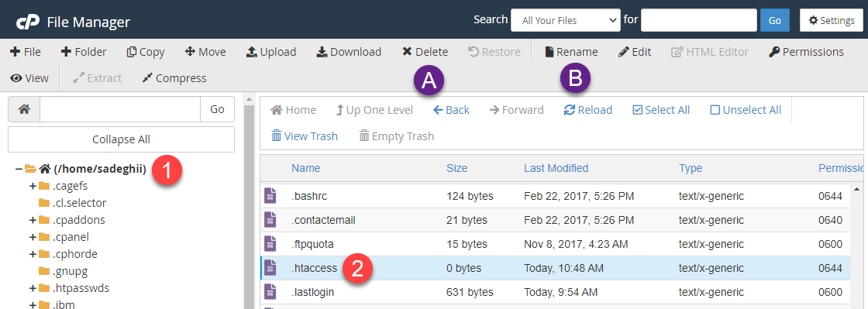Select the .lastlogin file name

coord(313,292)
